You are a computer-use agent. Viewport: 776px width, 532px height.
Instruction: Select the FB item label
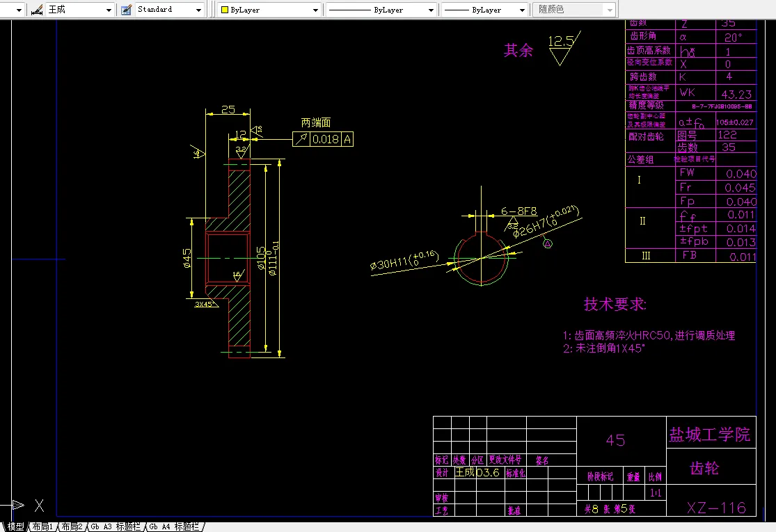pyautogui.click(x=690, y=255)
